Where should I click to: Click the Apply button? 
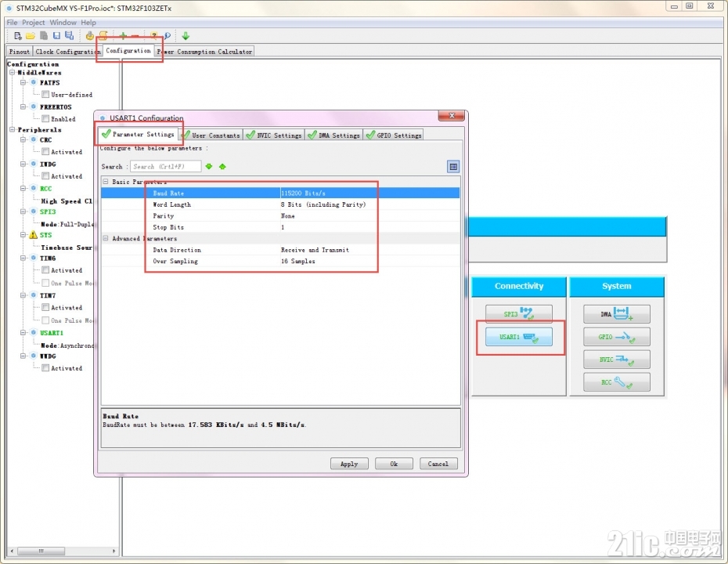coord(349,464)
